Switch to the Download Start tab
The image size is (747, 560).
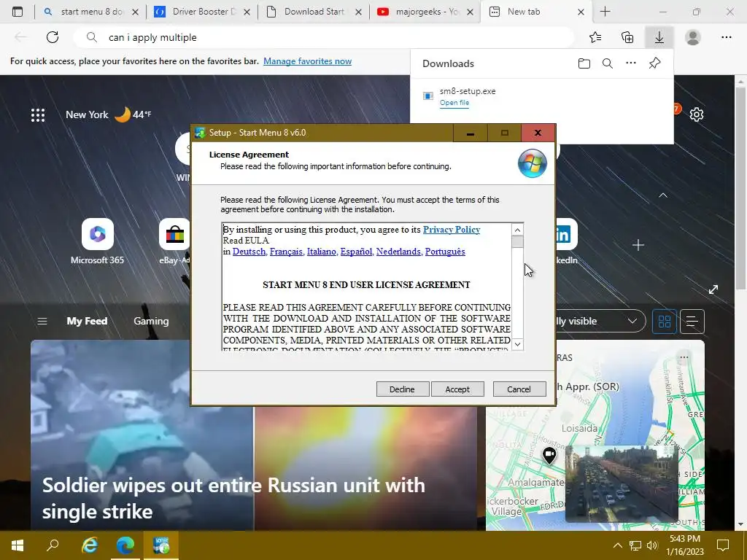tap(314, 12)
